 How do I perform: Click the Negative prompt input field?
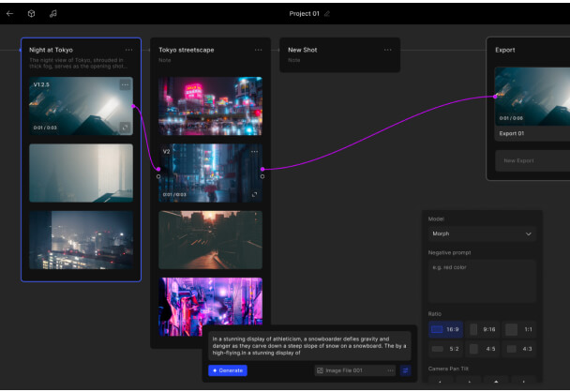pyautogui.click(x=482, y=281)
